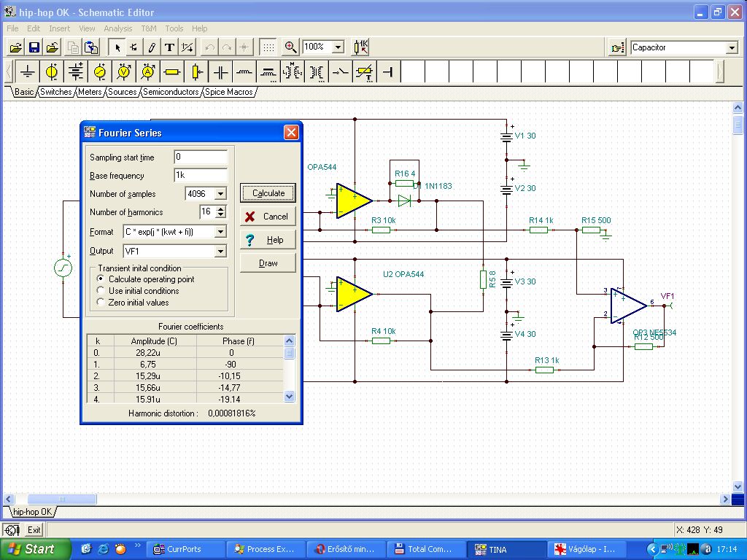This screenshot has width=747, height=560.
Task: Switch to the Meters component tab
Action: (90, 92)
